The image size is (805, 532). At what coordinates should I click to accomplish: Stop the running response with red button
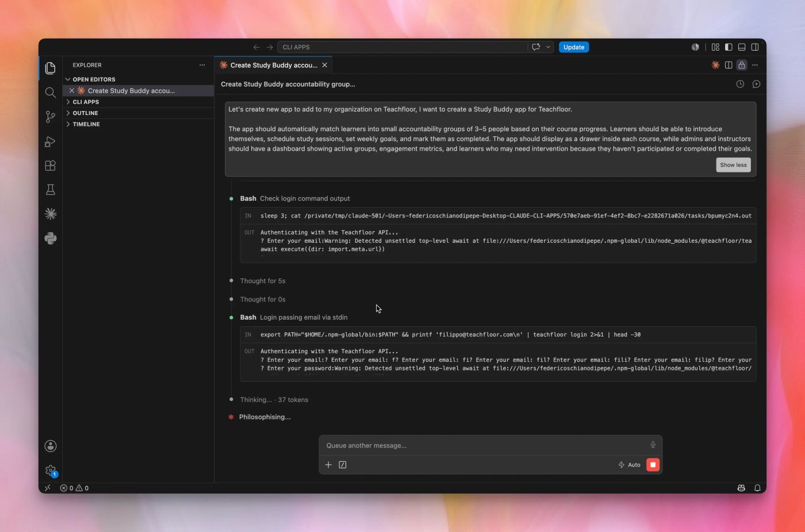click(653, 465)
